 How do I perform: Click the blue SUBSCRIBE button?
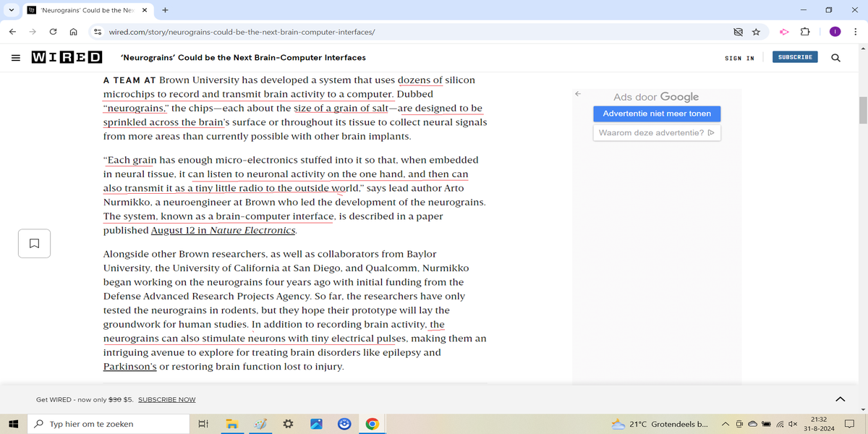(794, 57)
